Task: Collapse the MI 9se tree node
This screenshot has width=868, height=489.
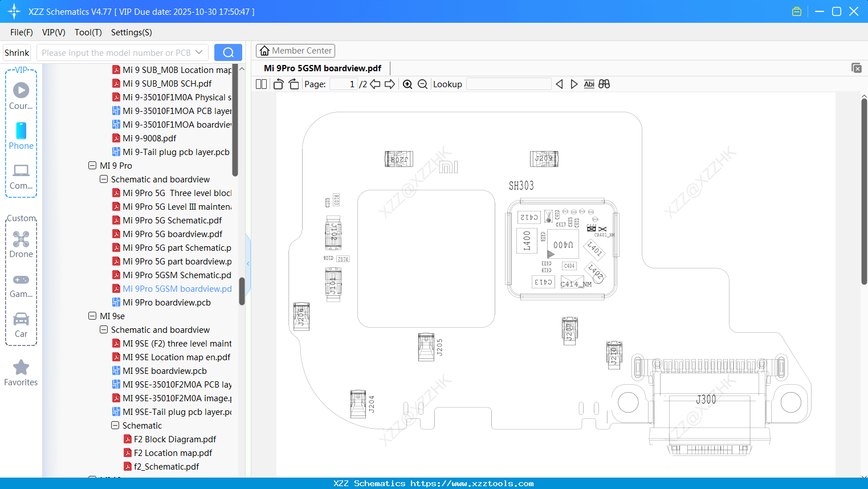Action: [92, 316]
